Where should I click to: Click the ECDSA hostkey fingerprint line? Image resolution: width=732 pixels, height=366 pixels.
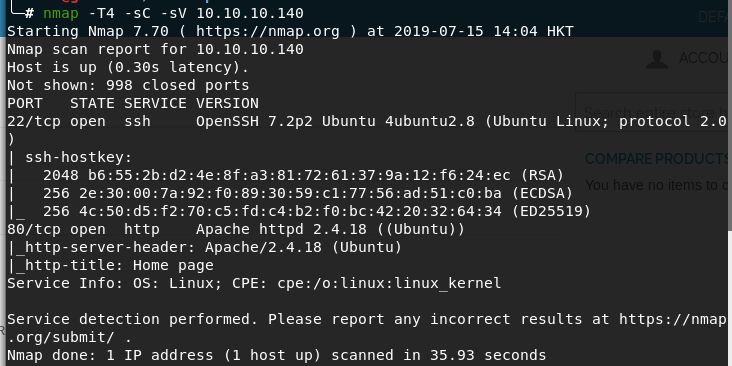pyautogui.click(x=308, y=193)
